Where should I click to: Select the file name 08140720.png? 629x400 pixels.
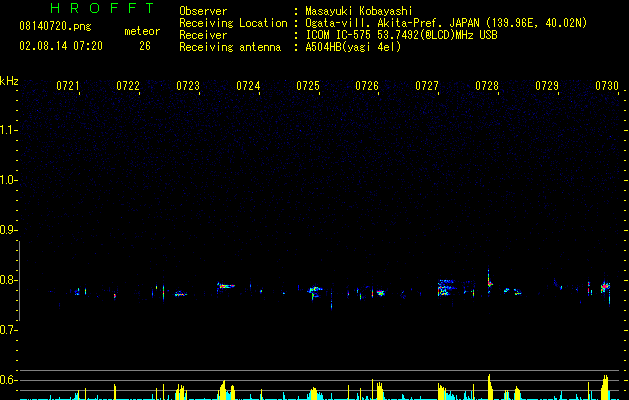coord(55,26)
